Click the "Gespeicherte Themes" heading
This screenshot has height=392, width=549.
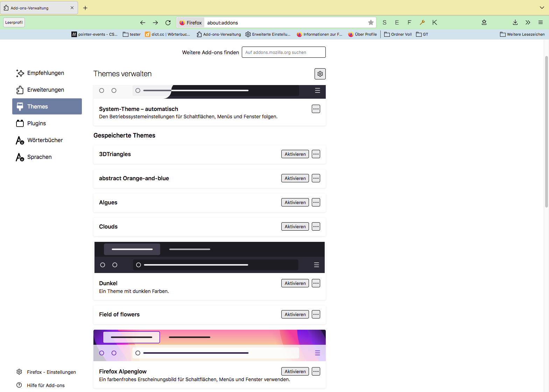click(124, 135)
